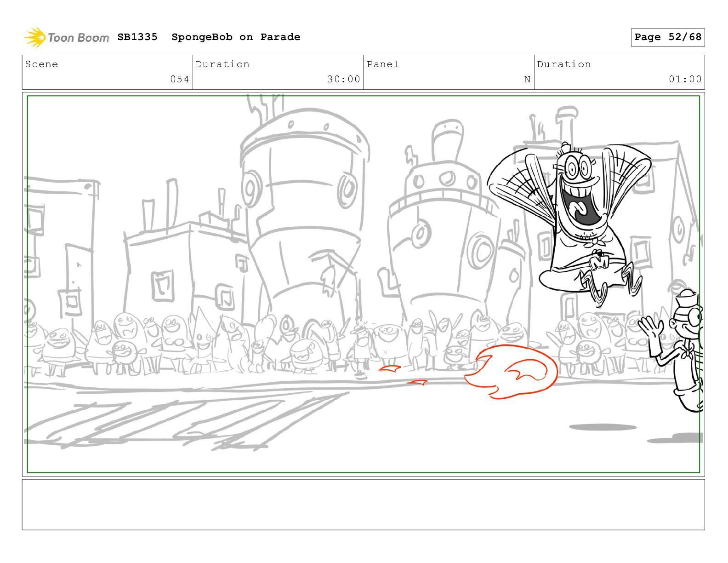The image size is (728, 563).
Task: Click the scene number '054'
Action: [x=180, y=79]
